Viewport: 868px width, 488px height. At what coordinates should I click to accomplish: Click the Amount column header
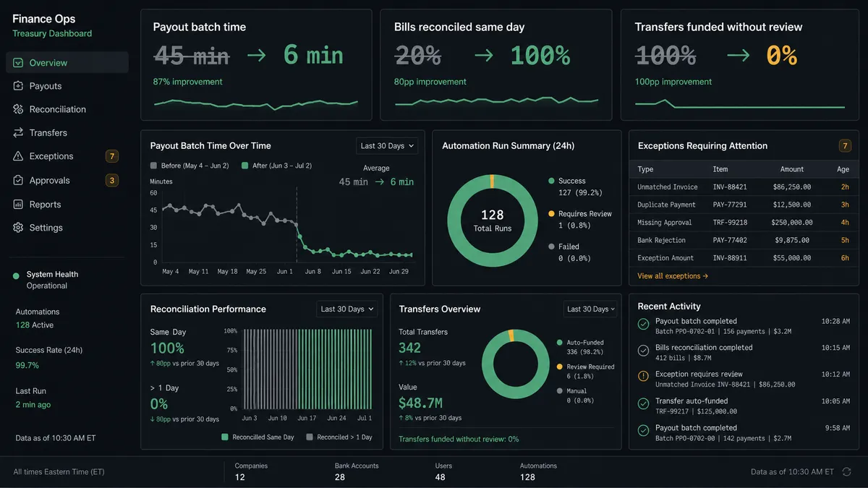pos(792,169)
